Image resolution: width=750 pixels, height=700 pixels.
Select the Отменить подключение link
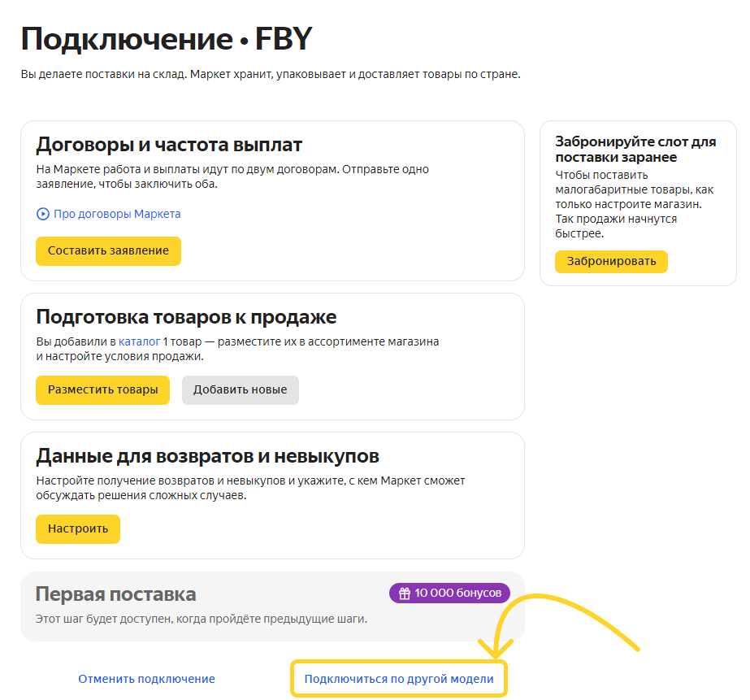click(x=146, y=679)
